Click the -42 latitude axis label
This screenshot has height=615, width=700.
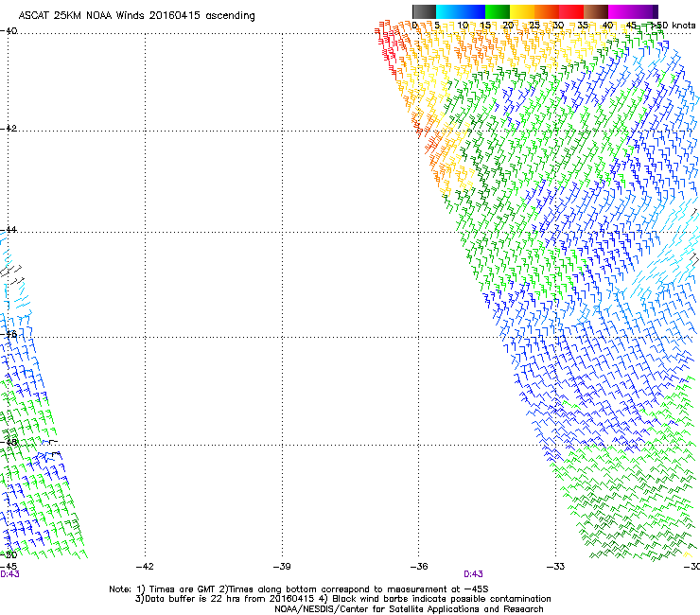point(9,128)
